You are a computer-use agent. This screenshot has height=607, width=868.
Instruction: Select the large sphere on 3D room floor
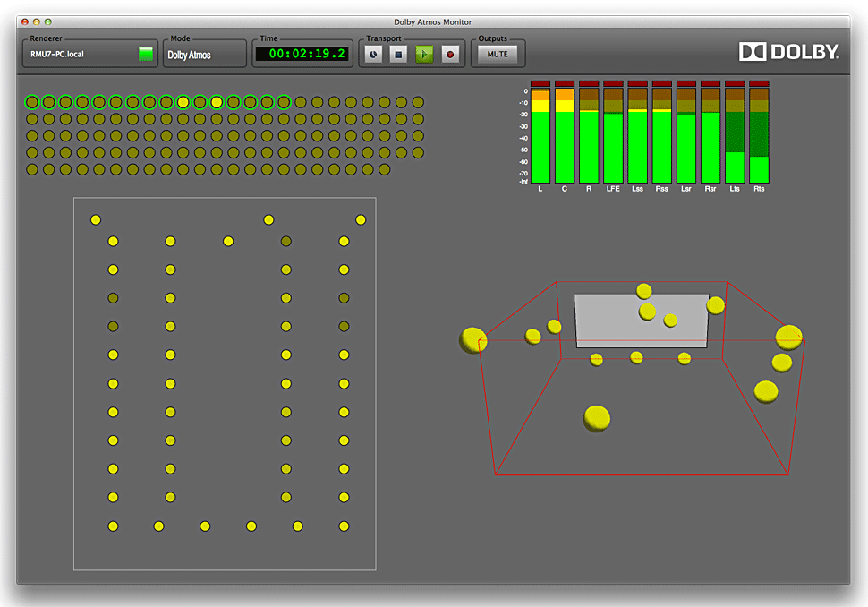[x=597, y=418]
